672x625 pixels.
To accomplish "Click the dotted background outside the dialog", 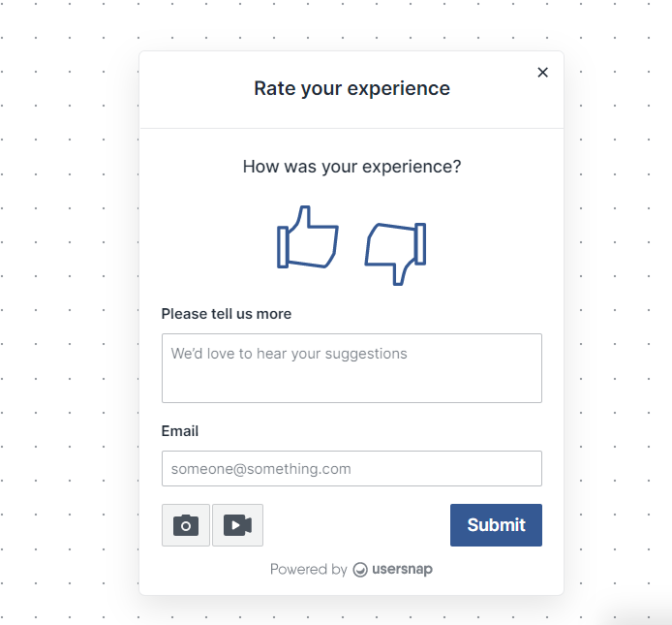I will [69, 300].
